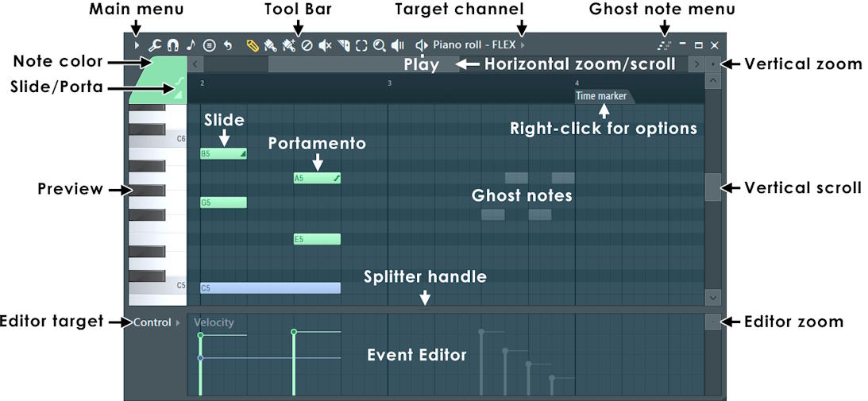Open the piano roll main menu arrow

pos(137,46)
